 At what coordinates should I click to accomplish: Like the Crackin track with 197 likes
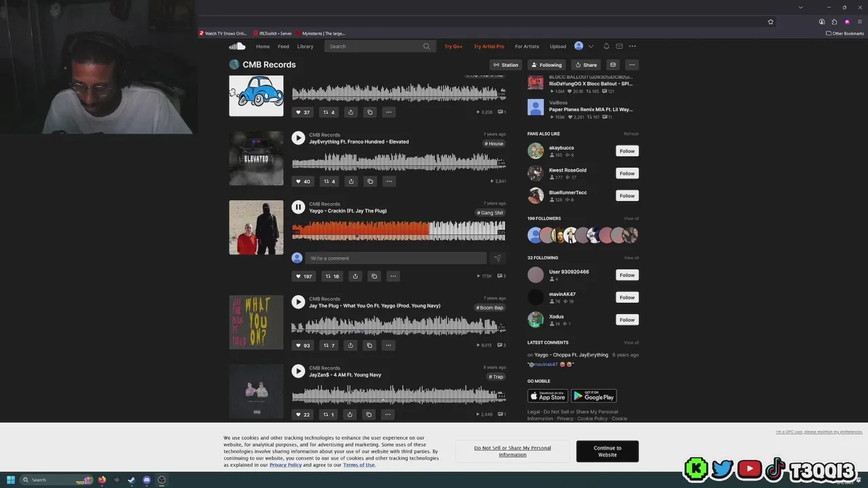303,276
